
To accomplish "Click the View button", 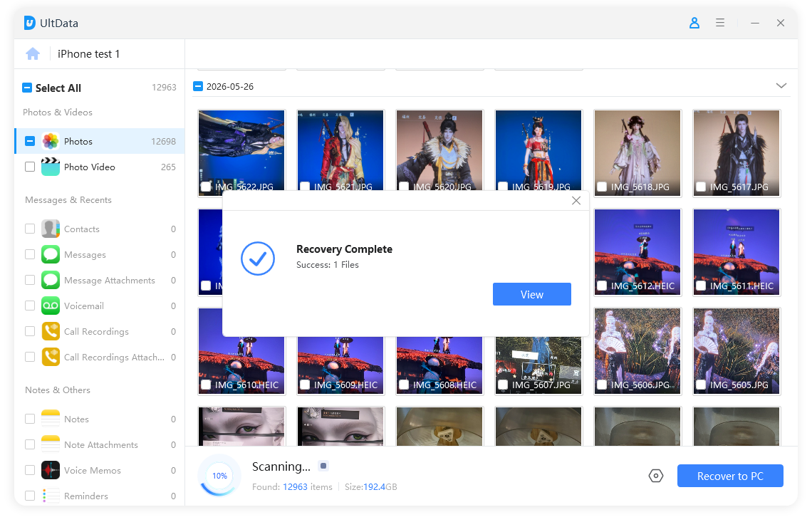I will pyautogui.click(x=532, y=294).
